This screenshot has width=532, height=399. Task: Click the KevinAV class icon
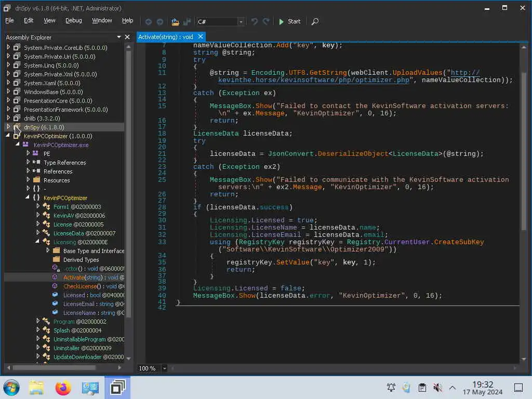pos(46,215)
